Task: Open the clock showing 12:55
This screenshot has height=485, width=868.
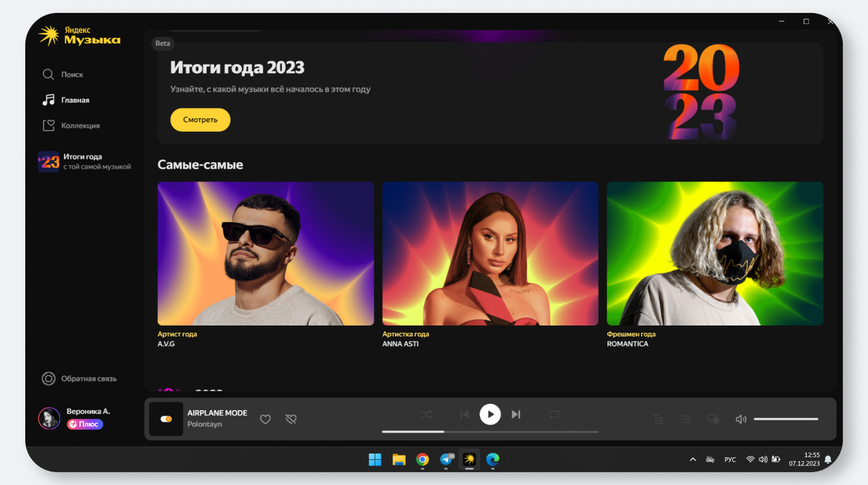Action: point(804,459)
